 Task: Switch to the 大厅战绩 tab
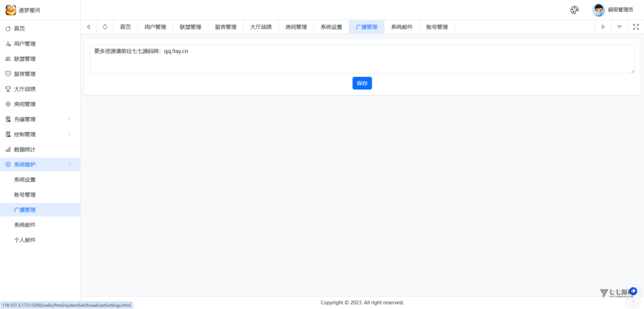click(x=261, y=27)
